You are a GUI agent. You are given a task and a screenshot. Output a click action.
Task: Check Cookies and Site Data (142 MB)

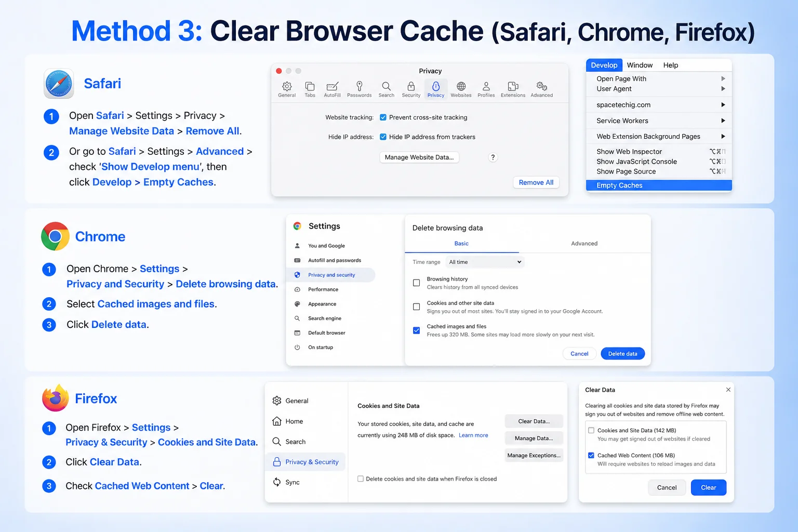(591, 430)
